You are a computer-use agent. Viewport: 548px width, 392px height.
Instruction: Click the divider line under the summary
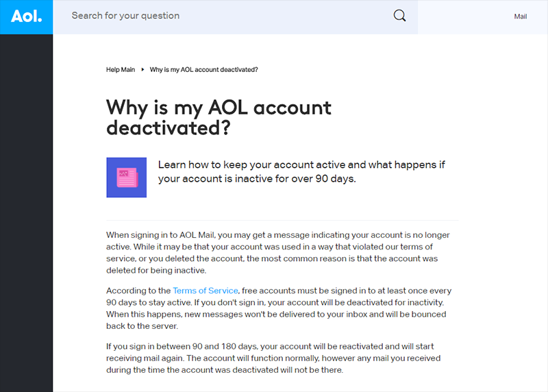[x=282, y=220]
